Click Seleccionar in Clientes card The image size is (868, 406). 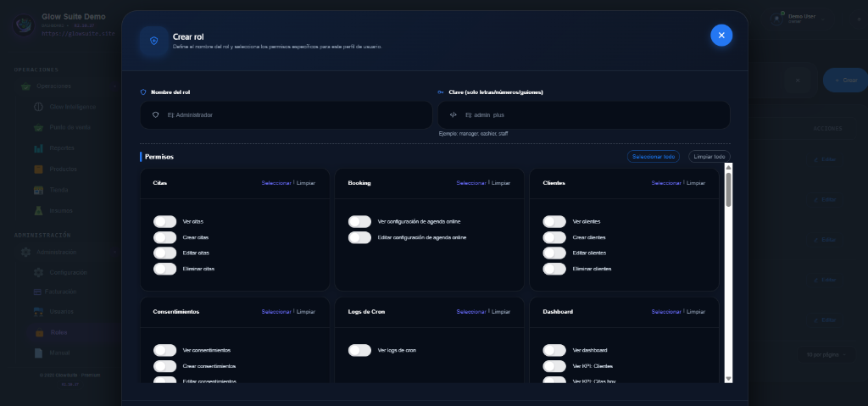666,183
